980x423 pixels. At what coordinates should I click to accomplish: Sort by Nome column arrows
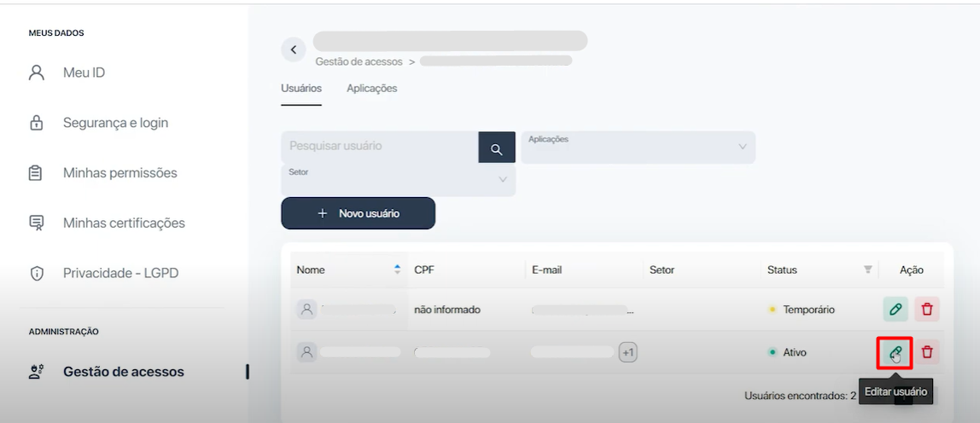coord(397,269)
